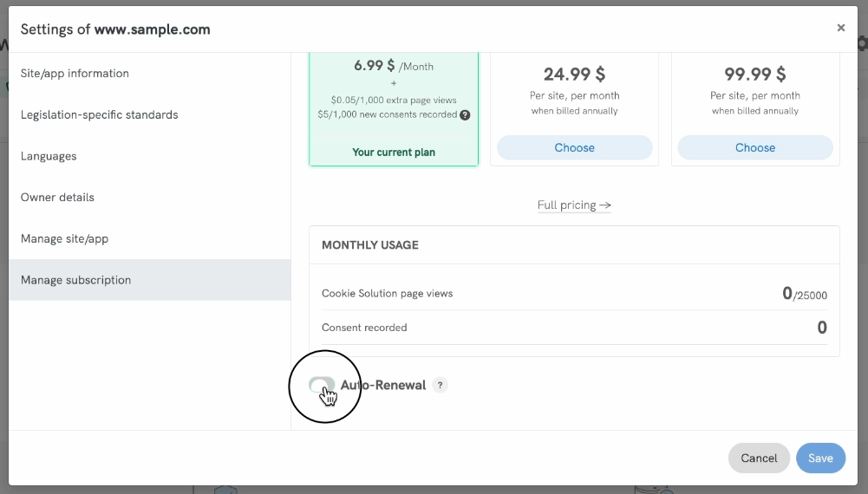The width and height of the screenshot is (868, 494).
Task: Save the subscription settings
Action: 819,458
